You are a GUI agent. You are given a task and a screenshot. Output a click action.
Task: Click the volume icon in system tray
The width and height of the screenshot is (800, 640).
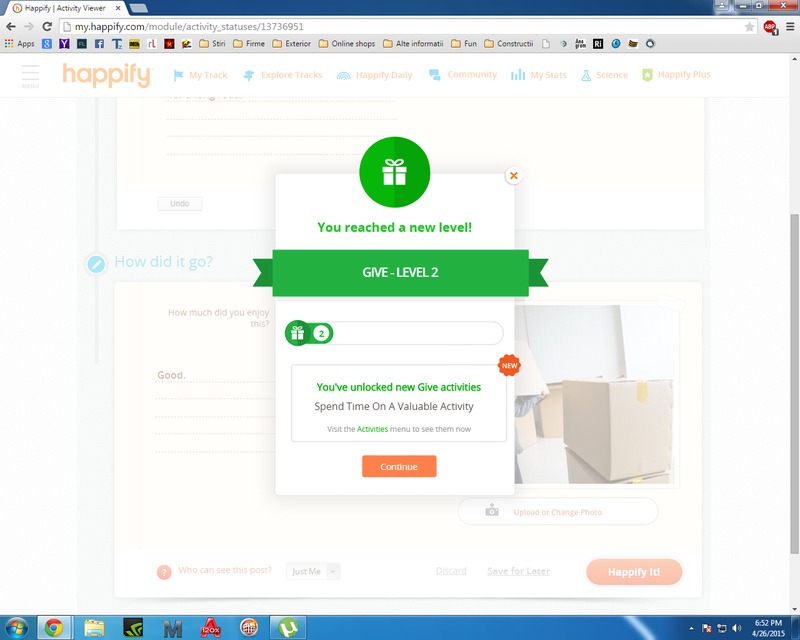coord(736,628)
